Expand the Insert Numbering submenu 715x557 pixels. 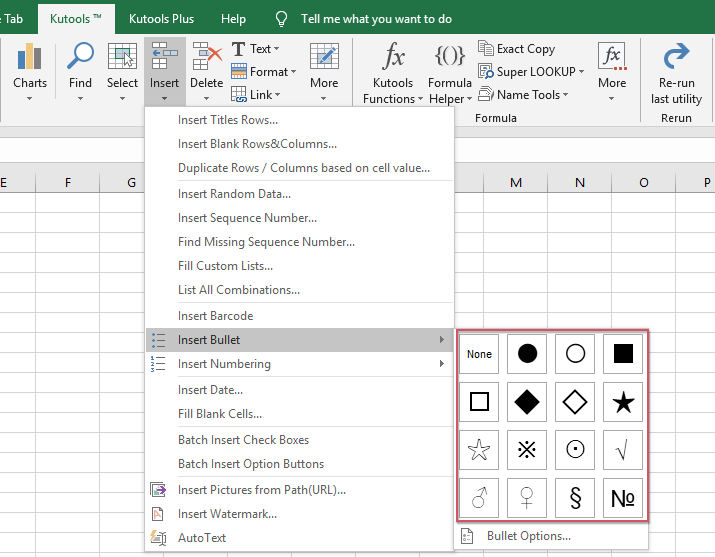coord(300,364)
